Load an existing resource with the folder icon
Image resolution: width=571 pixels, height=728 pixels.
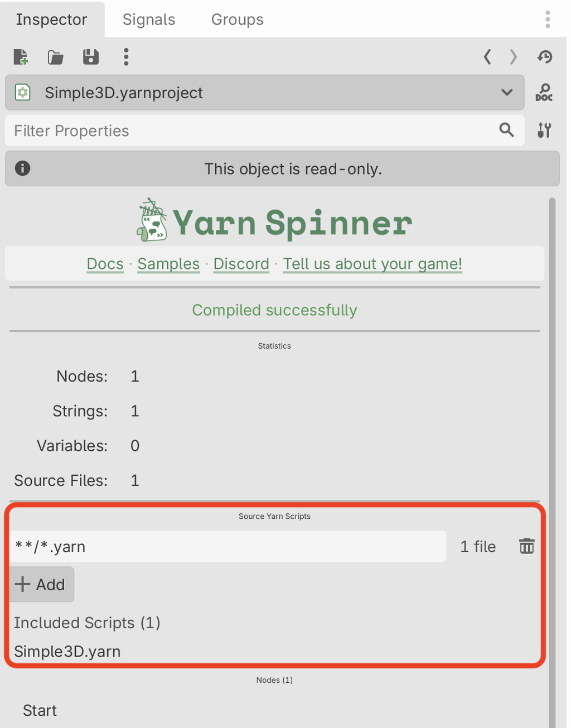[55, 57]
